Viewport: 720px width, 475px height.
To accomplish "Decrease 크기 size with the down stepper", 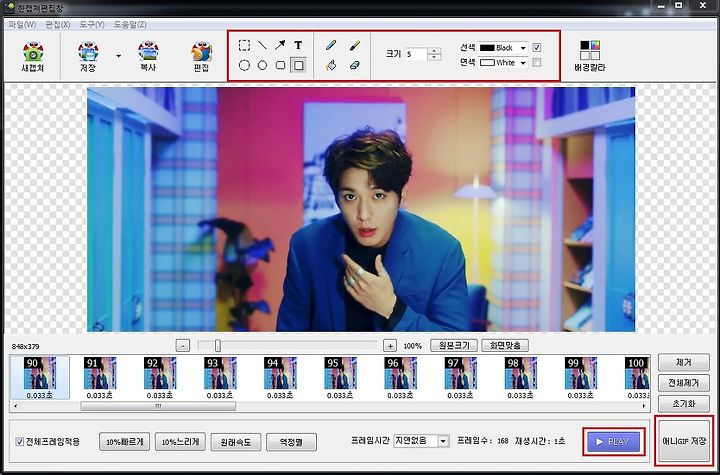I will pos(434,57).
